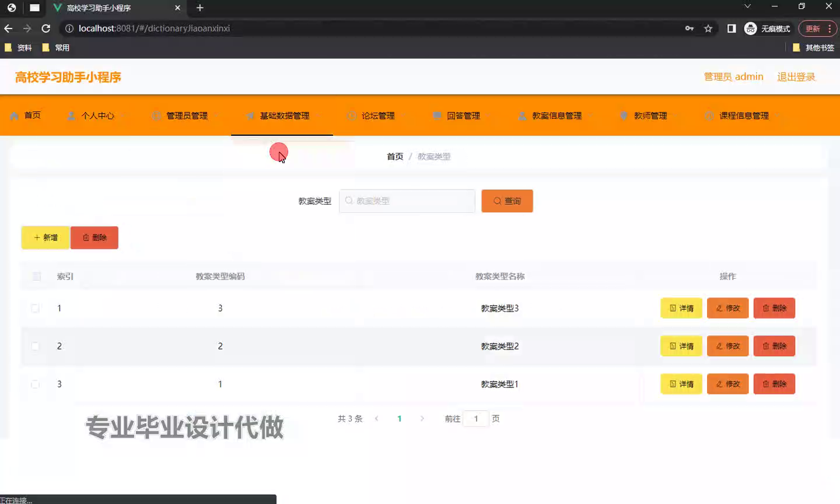Viewport: 840px width, 504px height.
Task: Click the 高校学习助手小程序 site title
Action: click(x=68, y=77)
